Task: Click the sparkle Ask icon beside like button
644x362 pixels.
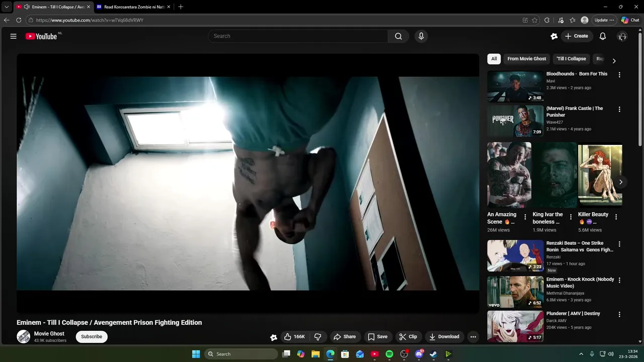Action: click(274, 337)
